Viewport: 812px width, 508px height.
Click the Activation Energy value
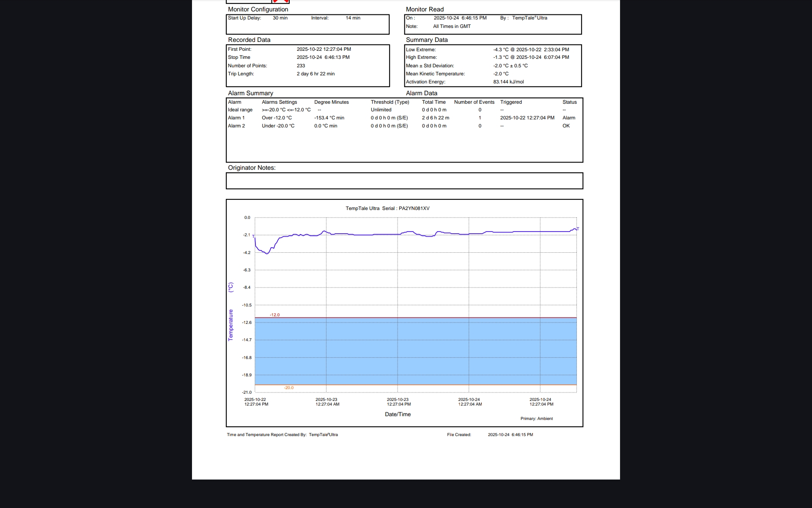[x=508, y=82]
